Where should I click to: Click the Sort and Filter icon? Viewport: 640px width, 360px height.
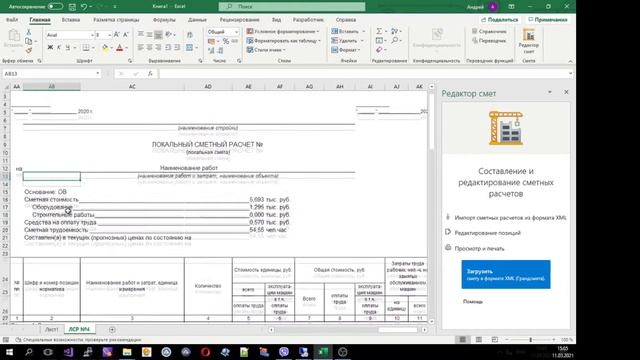tap(394, 31)
